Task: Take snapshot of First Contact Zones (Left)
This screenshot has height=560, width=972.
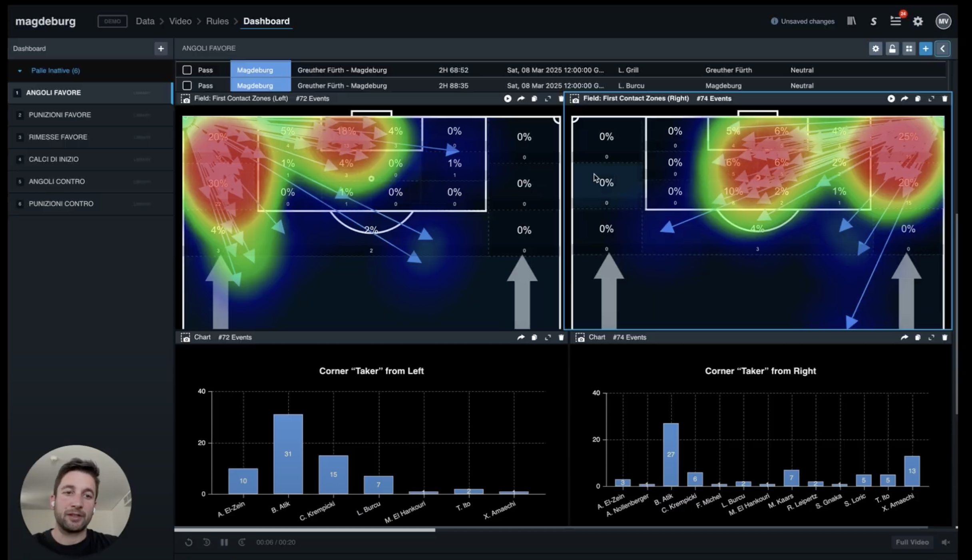Action: click(185, 99)
